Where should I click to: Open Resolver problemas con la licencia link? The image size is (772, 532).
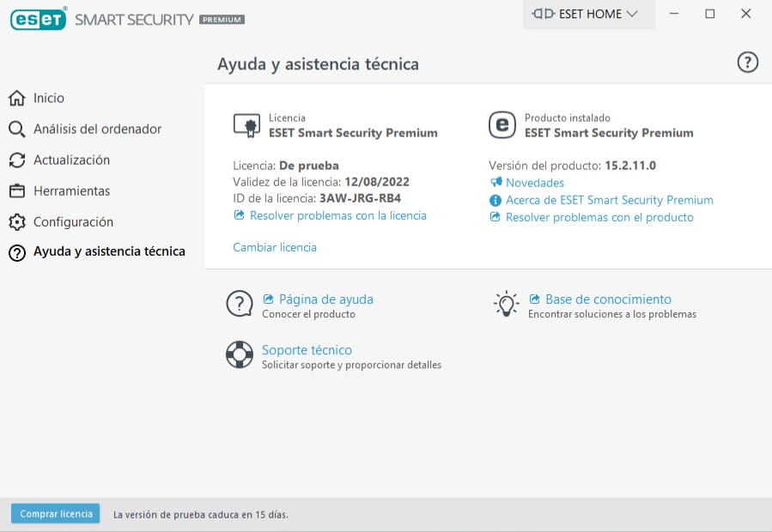click(x=338, y=215)
